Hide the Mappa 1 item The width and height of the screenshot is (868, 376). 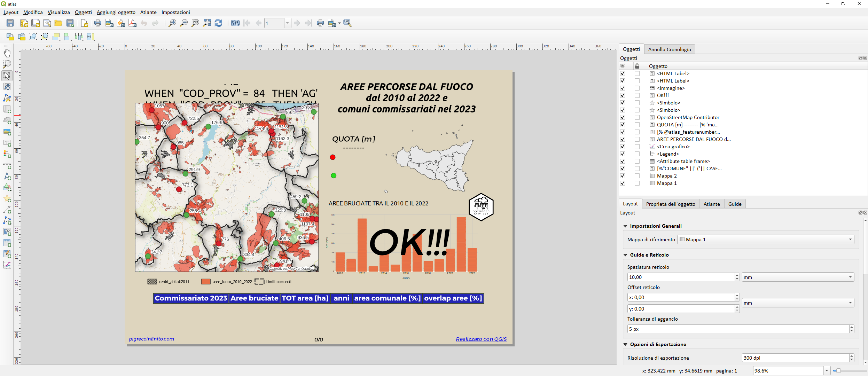(x=623, y=183)
